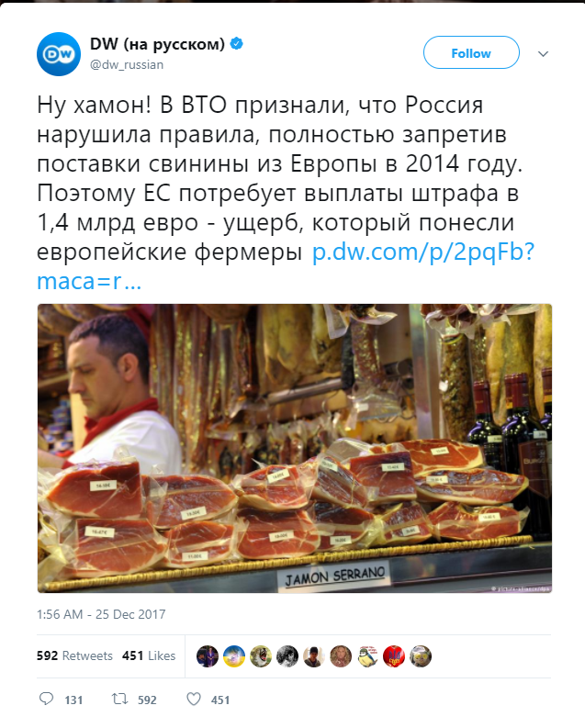Open the @dw_russian handle link
The image size is (585, 728).
pyautogui.click(x=127, y=64)
